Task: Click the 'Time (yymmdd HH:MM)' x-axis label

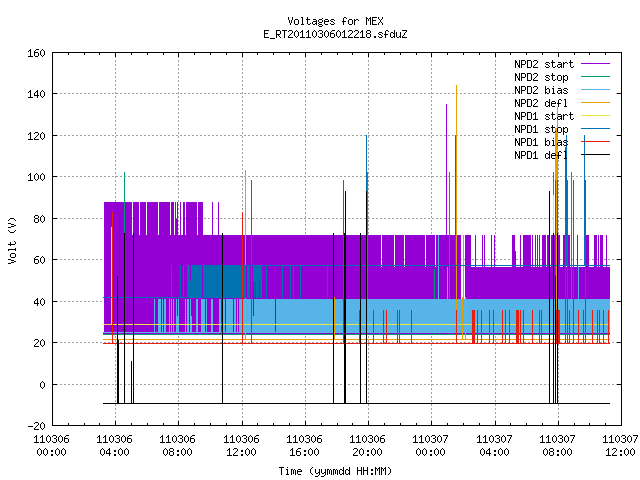Action: (x=335, y=471)
